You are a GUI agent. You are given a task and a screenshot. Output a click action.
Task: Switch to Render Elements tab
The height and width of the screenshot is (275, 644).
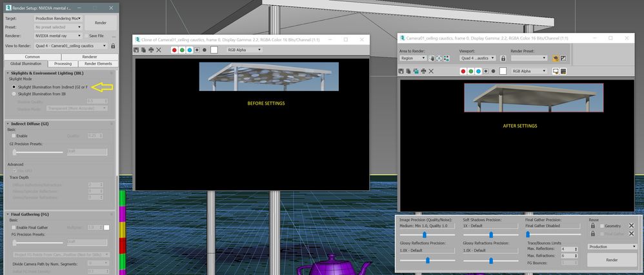[98, 64]
